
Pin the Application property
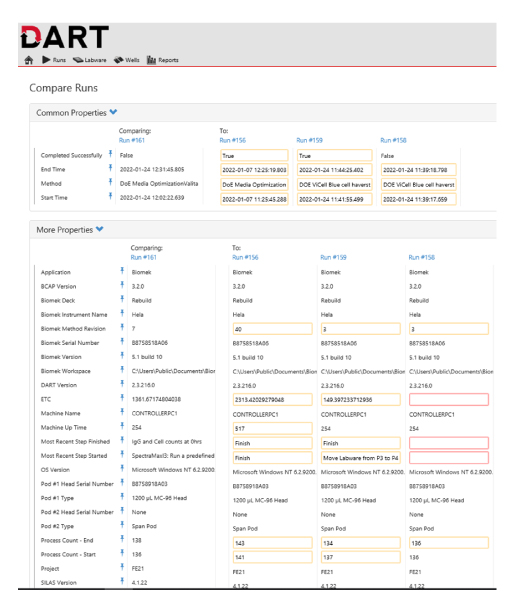point(122,270)
